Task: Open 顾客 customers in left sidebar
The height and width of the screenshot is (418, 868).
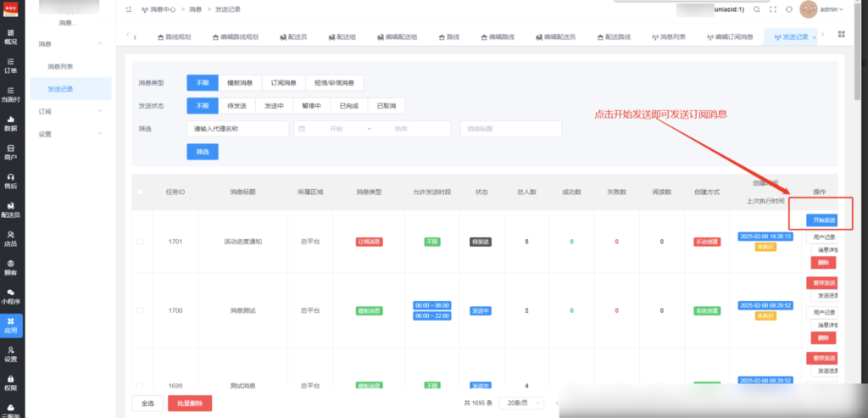Action: (10, 267)
